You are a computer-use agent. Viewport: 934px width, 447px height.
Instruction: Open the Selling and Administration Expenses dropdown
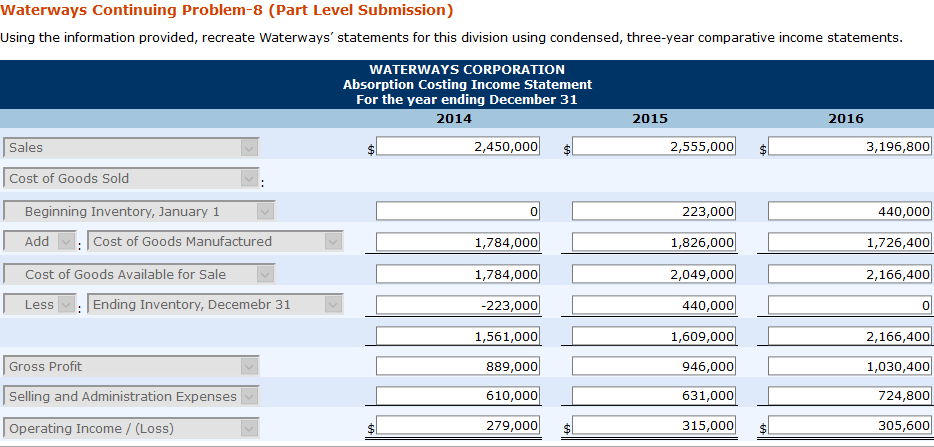131,396
